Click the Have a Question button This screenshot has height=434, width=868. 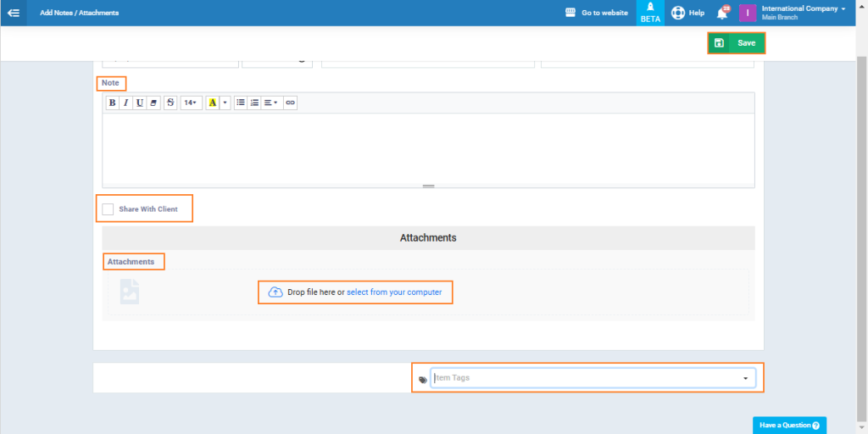click(x=789, y=426)
